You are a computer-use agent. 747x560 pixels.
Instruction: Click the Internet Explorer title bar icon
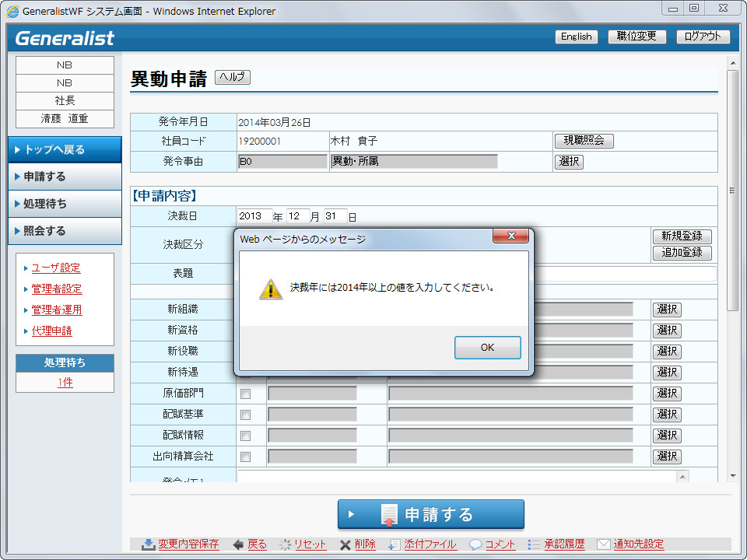tap(12, 11)
